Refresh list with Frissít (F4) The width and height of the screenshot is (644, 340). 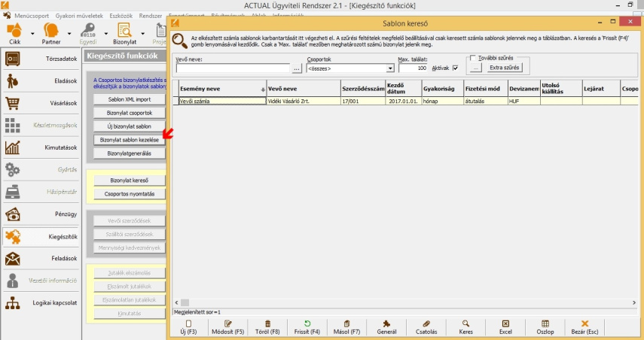307,326
